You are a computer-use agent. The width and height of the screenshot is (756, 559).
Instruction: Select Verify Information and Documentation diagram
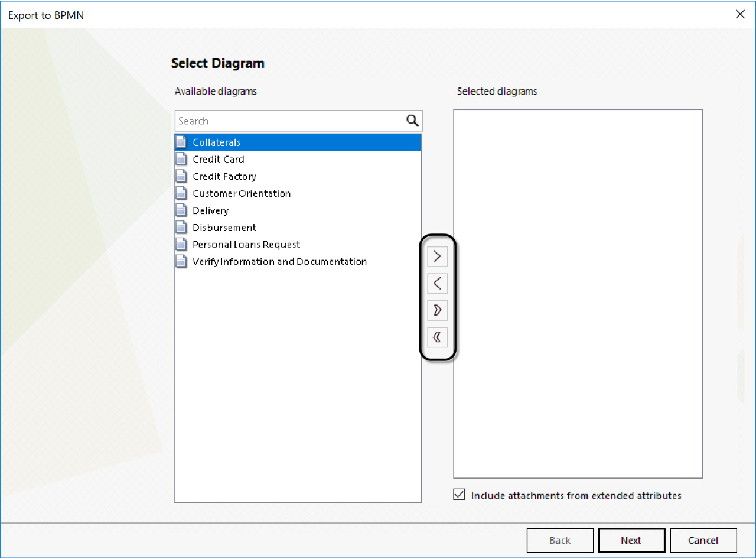(298, 262)
